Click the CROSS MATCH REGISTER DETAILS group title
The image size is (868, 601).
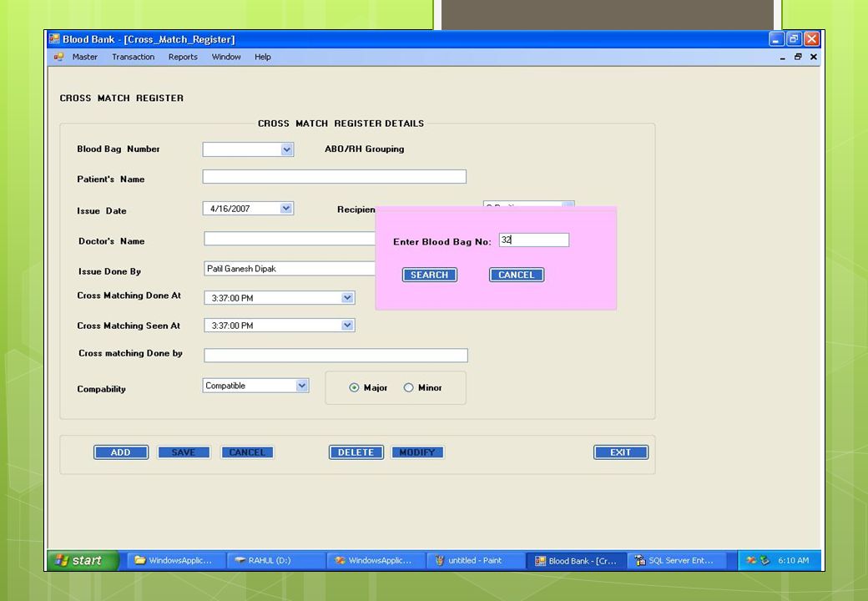[341, 124]
